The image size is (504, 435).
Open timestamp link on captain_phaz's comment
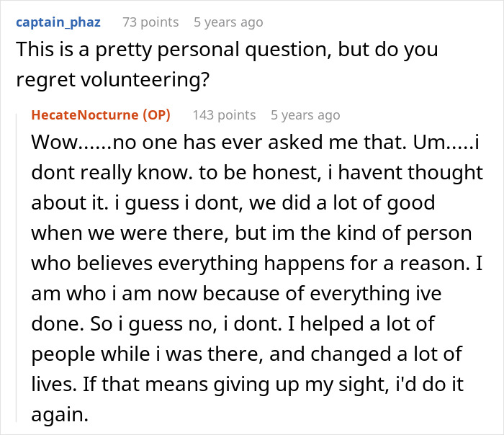pyautogui.click(x=228, y=22)
